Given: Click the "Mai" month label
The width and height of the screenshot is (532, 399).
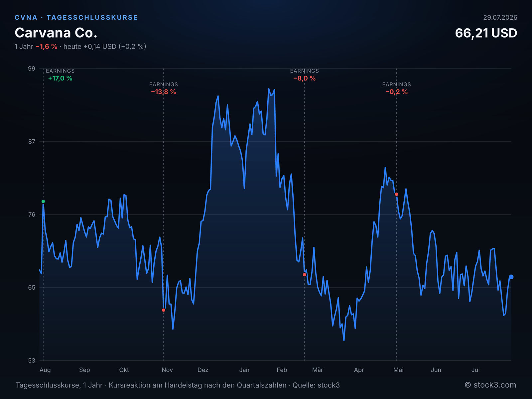Looking at the screenshot, I should (x=398, y=370).
